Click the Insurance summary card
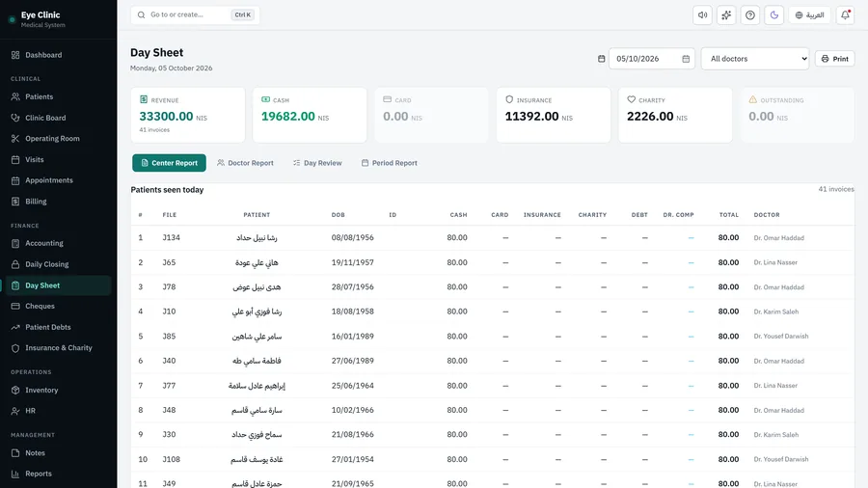868x488 pixels. (553, 115)
